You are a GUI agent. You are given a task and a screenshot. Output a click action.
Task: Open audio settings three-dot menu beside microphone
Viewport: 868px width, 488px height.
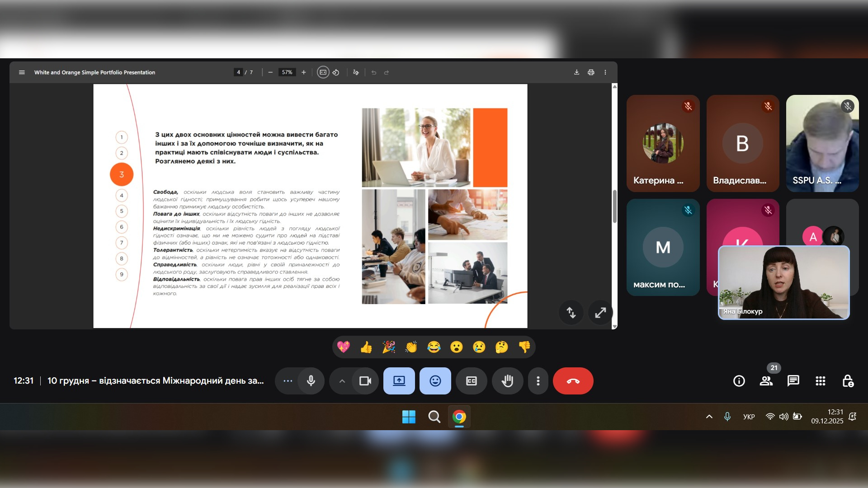click(288, 381)
